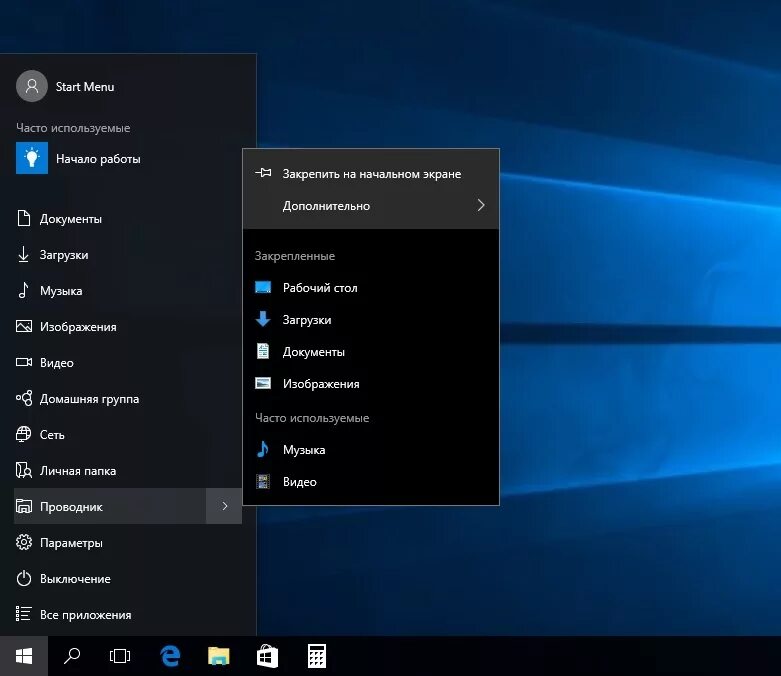Click the Видео camera icon in Start menu
The image size is (781, 676).
23,362
